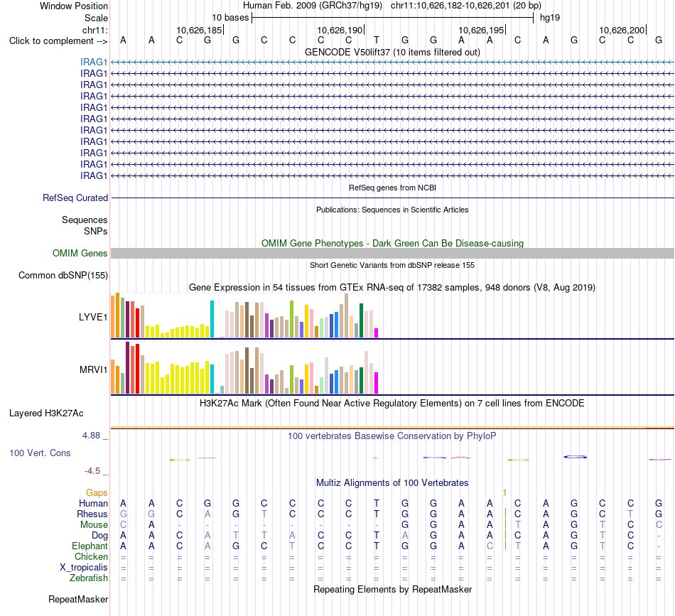The width and height of the screenshot is (675, 616).
Task: Click the chr11:10,626,182-10,626,201 (20 bp) header text
Action: (466, 6)
